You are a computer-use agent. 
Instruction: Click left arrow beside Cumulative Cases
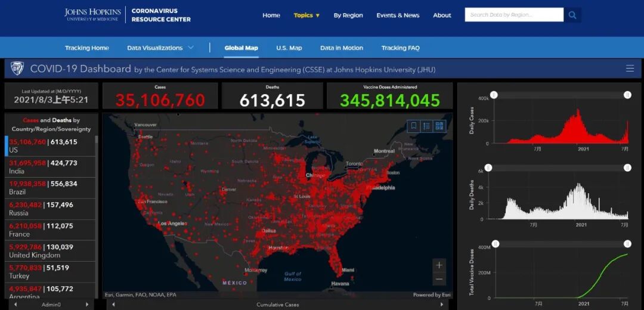[x=113, y=305]
